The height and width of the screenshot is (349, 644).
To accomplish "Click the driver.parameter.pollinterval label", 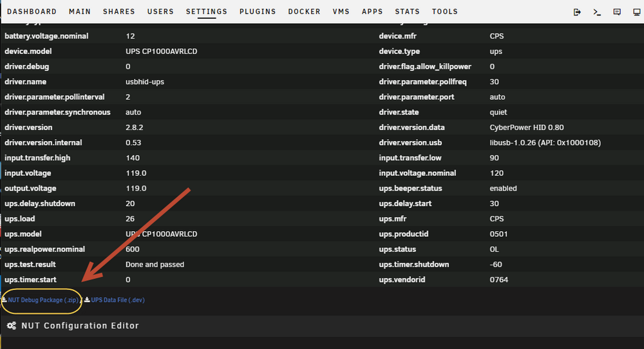I will pos(55,97).
